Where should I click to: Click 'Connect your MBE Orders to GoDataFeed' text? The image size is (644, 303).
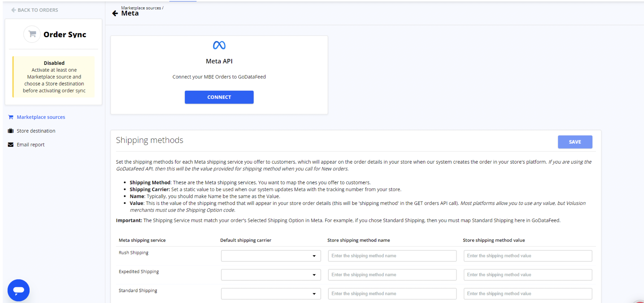(x=219, y=77)
